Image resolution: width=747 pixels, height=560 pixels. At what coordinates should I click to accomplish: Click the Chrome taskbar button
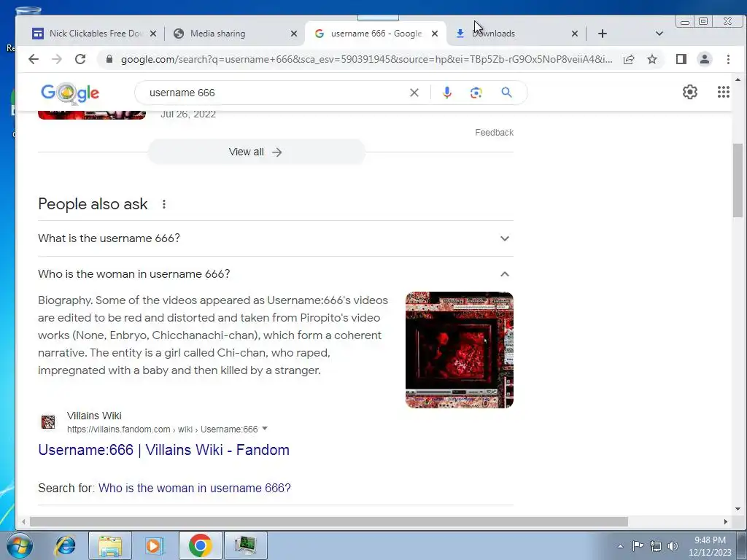200,545
